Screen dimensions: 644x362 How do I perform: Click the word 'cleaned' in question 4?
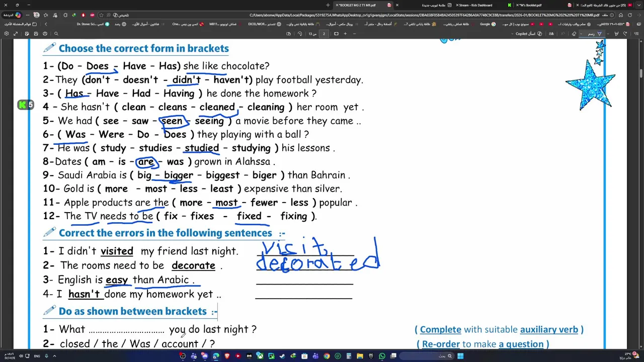click(217, 107)
